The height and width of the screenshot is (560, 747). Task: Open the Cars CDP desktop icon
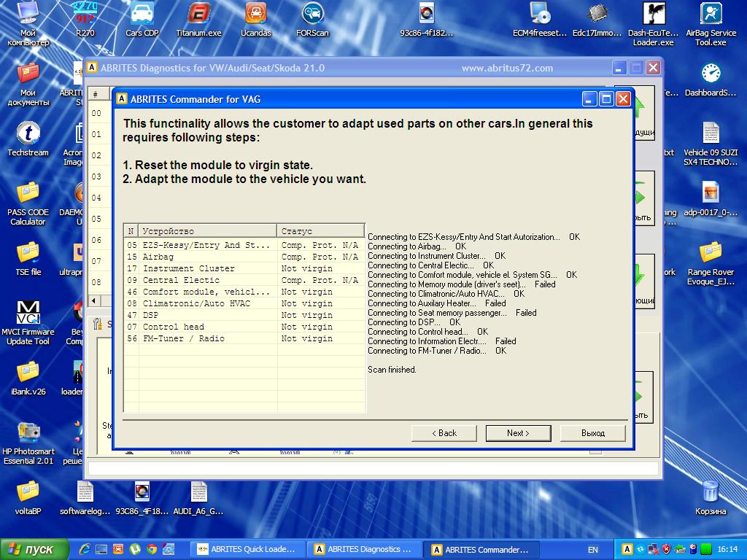[x=142, y=20]
